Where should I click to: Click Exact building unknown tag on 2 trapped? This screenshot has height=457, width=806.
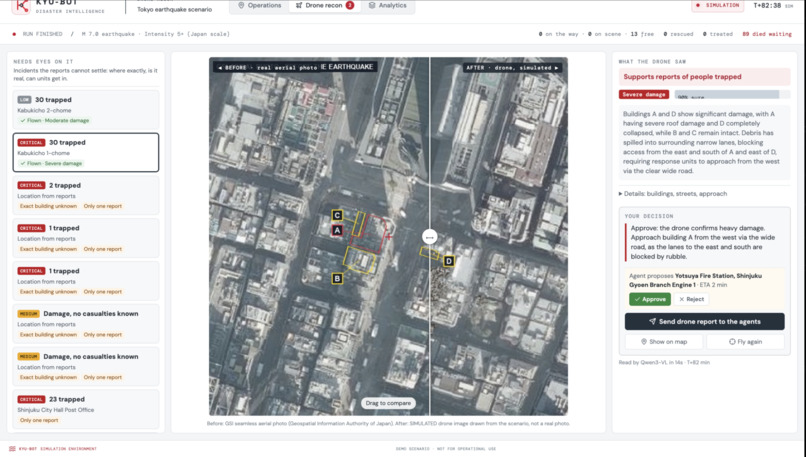pyautogui.click(x=48, y=206)
